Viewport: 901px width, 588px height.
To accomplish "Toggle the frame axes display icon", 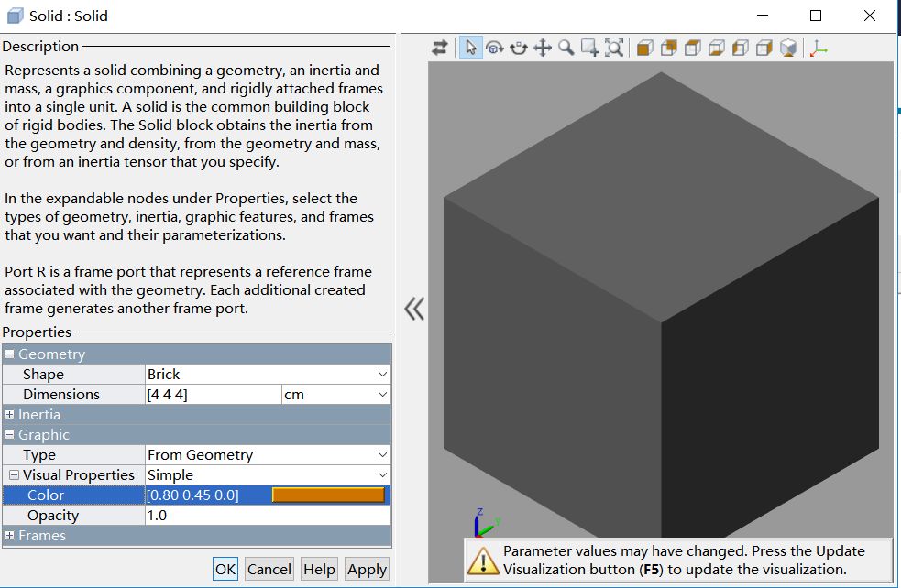I will click(x=819, y=49).
